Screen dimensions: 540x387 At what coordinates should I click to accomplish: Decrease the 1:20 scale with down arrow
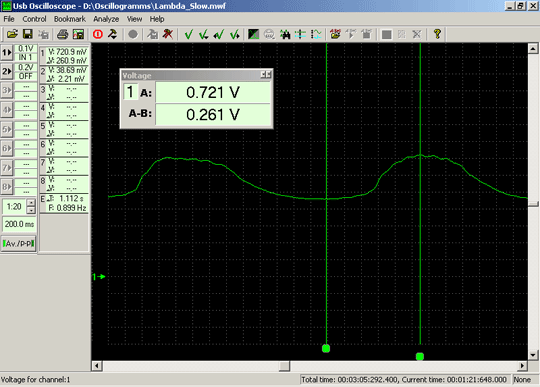tap(31, 210)
